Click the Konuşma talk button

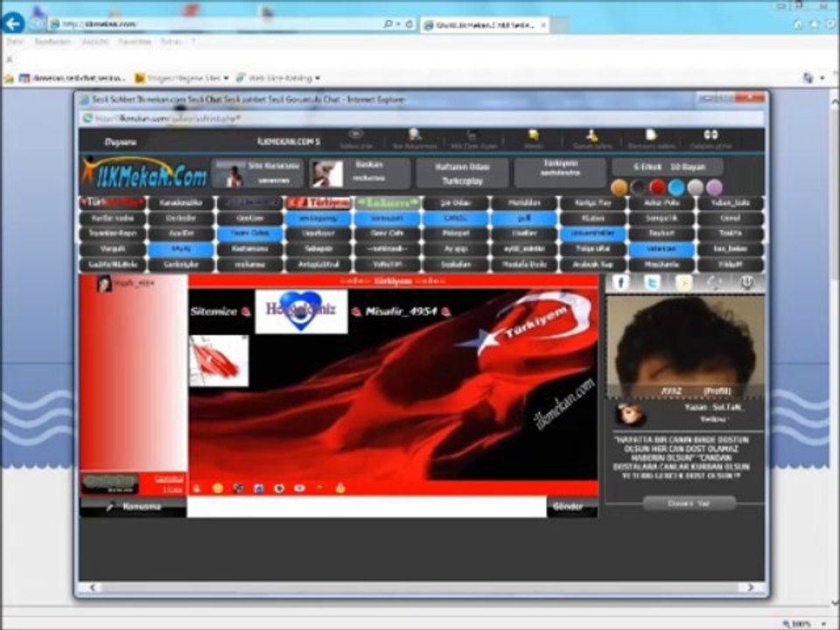point(133,507)
